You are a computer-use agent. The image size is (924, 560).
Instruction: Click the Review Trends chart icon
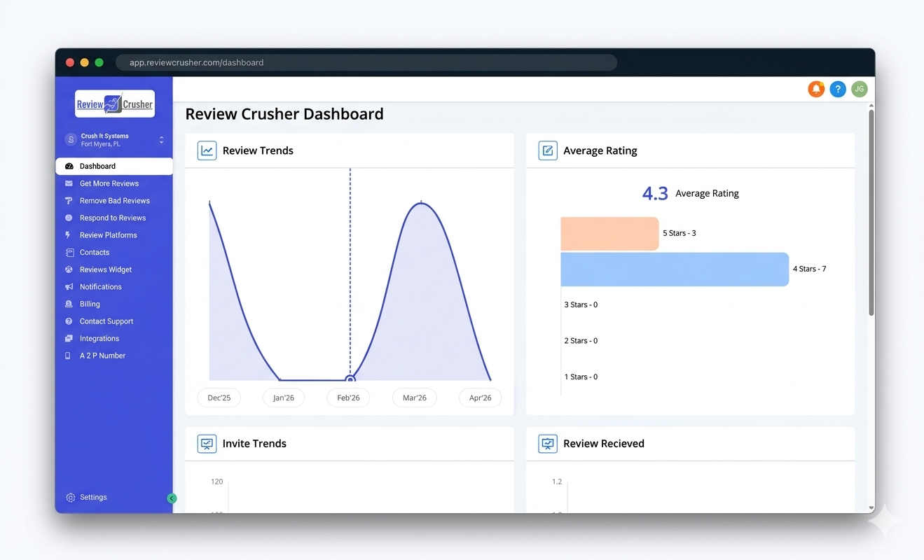click(207, 150)
